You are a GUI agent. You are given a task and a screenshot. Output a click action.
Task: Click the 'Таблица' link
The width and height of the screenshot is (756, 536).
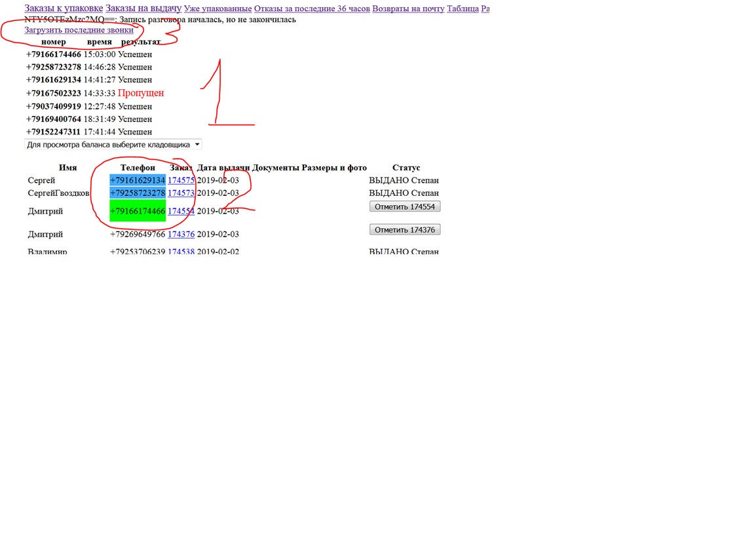(463, 9)
